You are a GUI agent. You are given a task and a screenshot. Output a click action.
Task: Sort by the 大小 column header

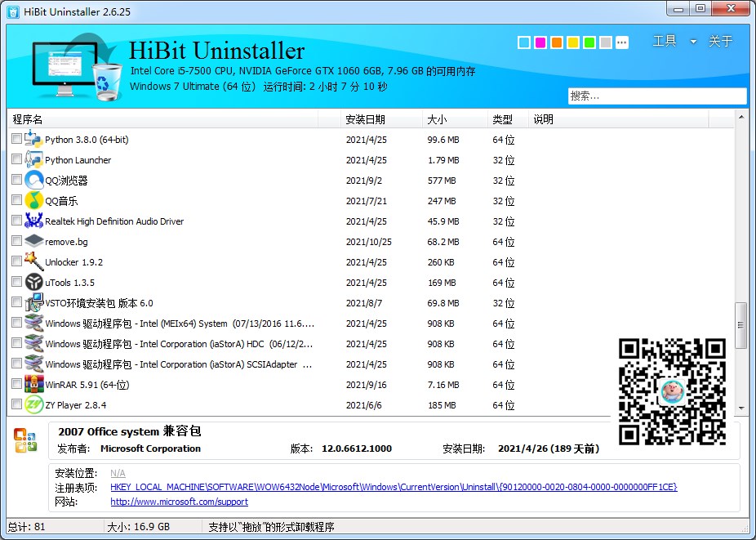[455, 119]
